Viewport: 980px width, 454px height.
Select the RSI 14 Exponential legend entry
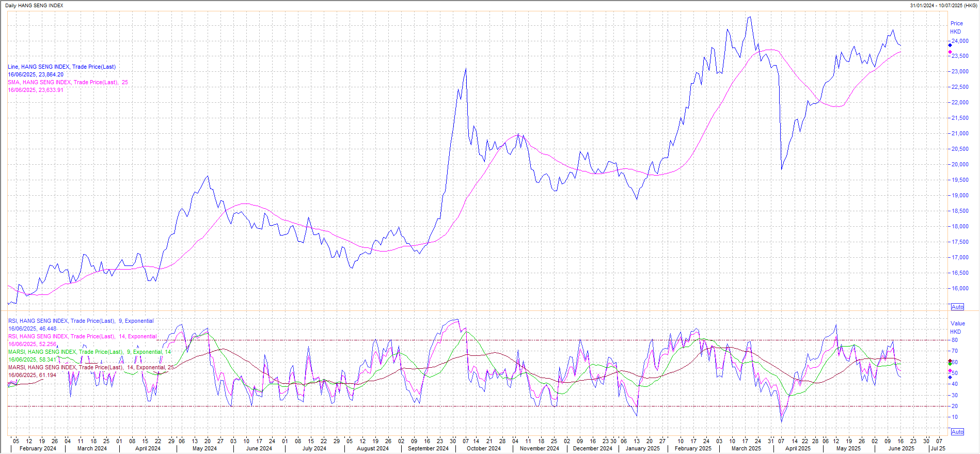(x=82, y=336)
